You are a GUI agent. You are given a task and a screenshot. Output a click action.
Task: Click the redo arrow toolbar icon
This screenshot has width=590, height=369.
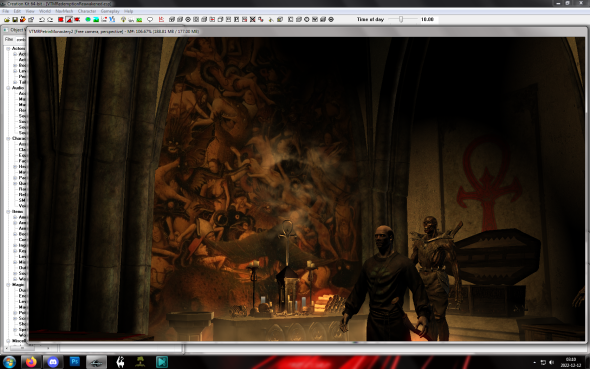click(50, 20)
